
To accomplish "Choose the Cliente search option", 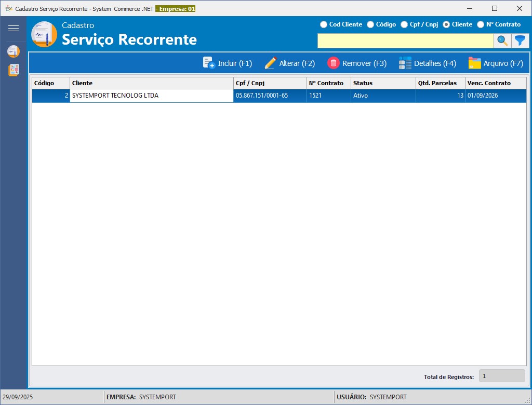I will (446, 24).
